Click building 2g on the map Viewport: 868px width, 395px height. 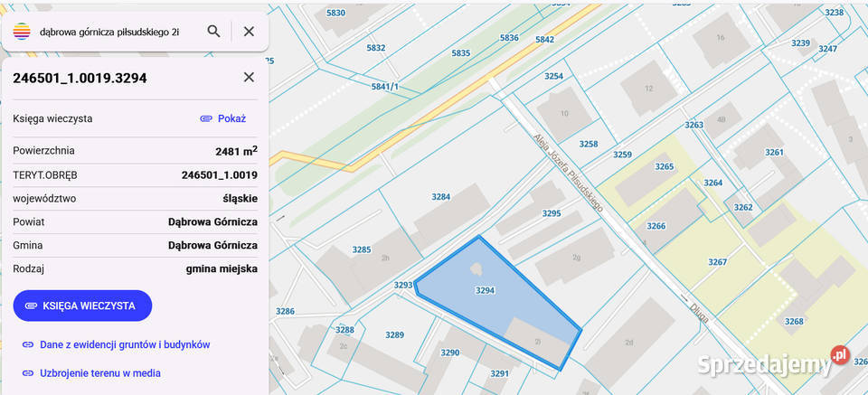pos(575,257)
